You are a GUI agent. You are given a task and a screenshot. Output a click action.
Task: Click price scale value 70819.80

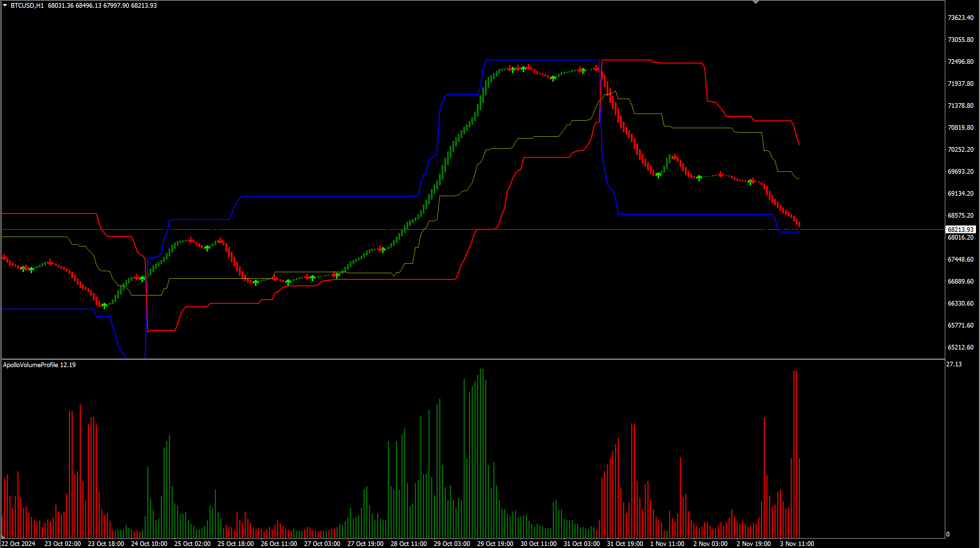(961, 127)
